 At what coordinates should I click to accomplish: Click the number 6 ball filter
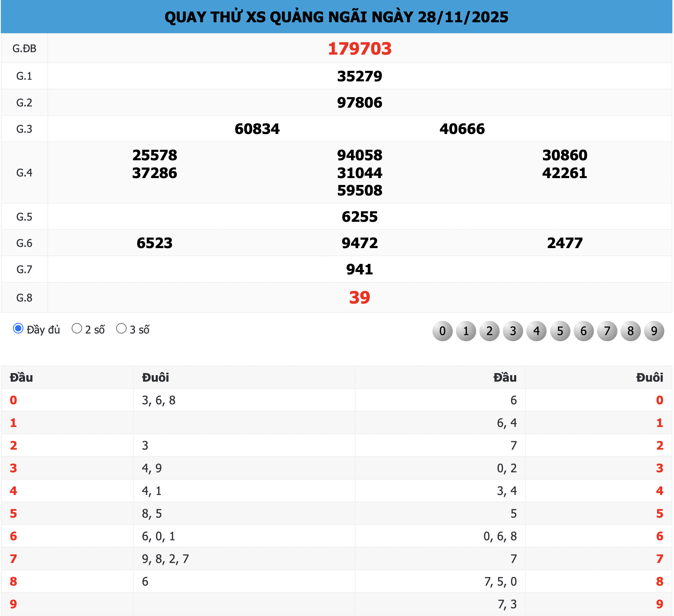click(584, 331)
